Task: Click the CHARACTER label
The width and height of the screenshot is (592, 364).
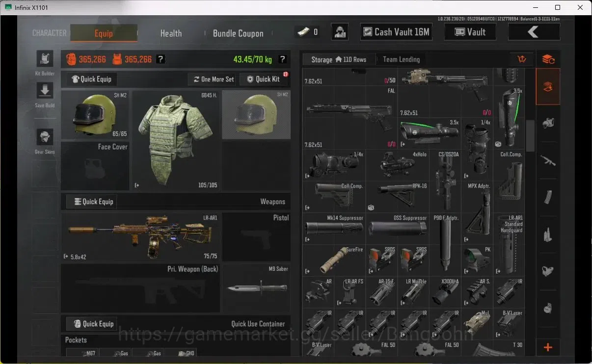Action: (49, 33)
